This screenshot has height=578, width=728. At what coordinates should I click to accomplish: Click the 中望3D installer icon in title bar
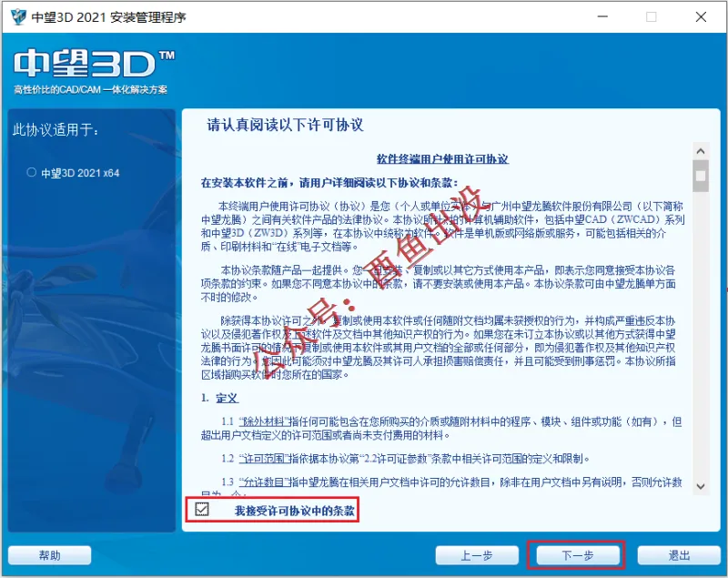[x=18, y=17]
